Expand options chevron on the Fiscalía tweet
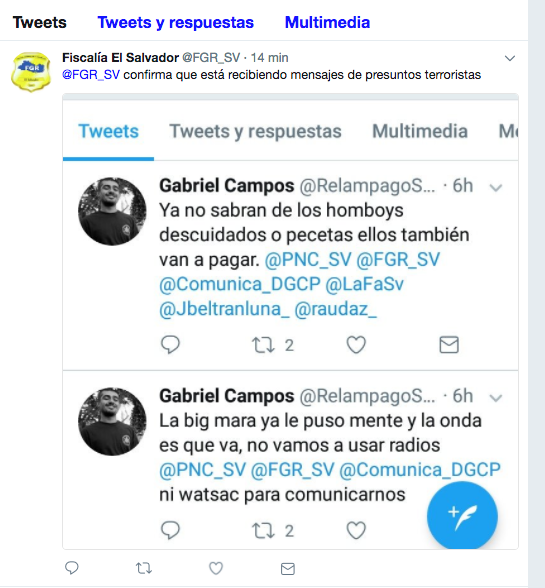This screenshot has height=588, width=545. (x=510, y=58)
